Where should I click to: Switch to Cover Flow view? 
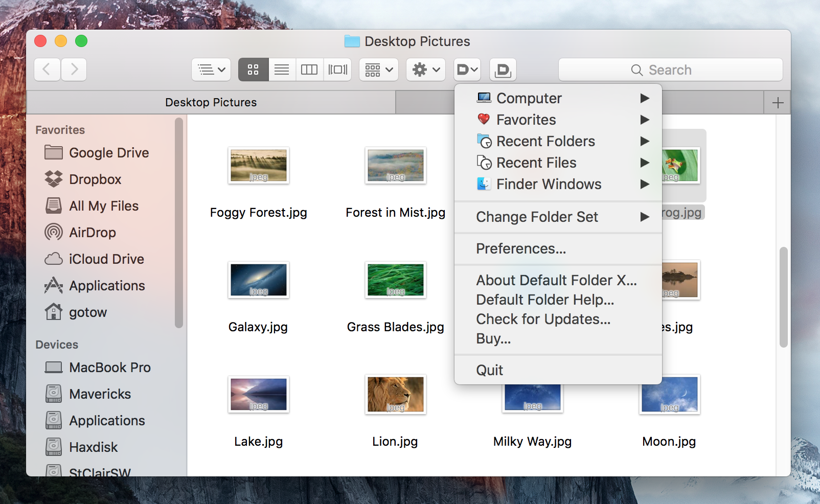(337, 70)
